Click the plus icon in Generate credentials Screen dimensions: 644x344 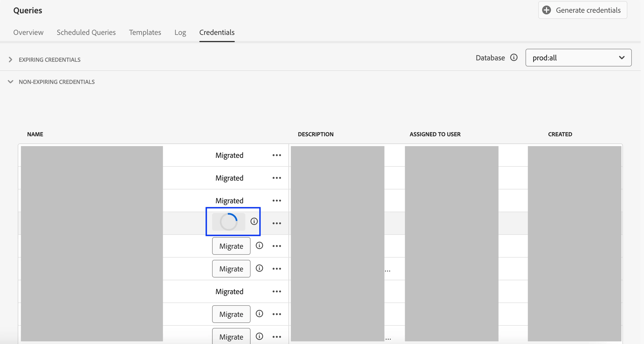point(546,10)
